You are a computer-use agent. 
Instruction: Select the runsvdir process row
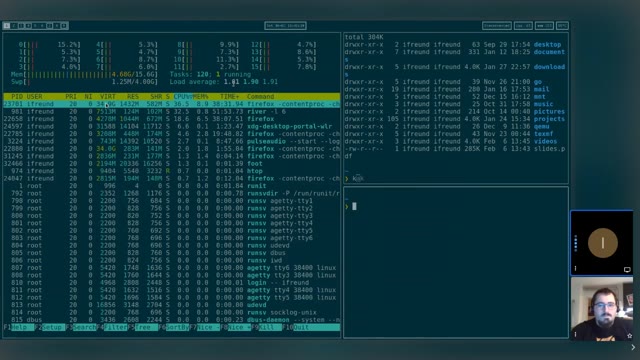(x=171, y=193)
